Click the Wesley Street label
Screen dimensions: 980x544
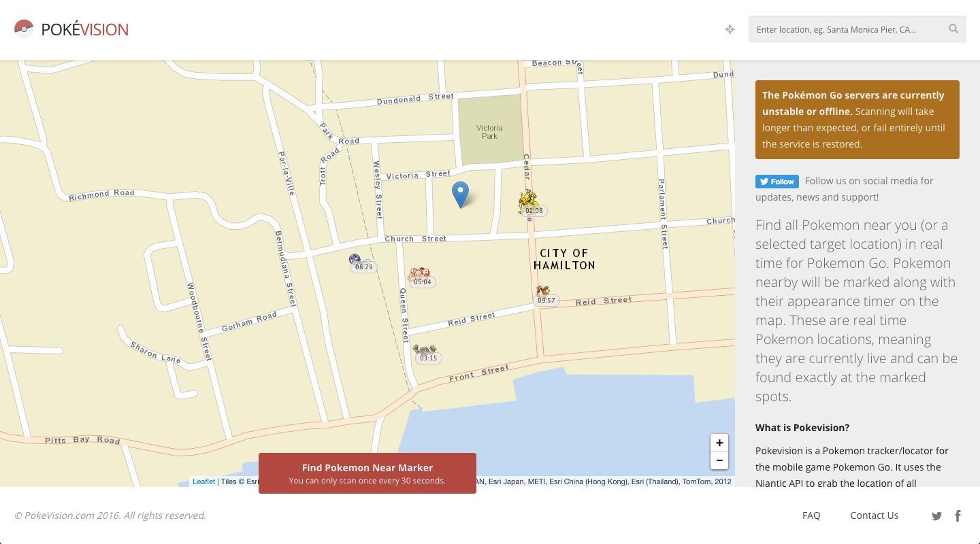378,189
